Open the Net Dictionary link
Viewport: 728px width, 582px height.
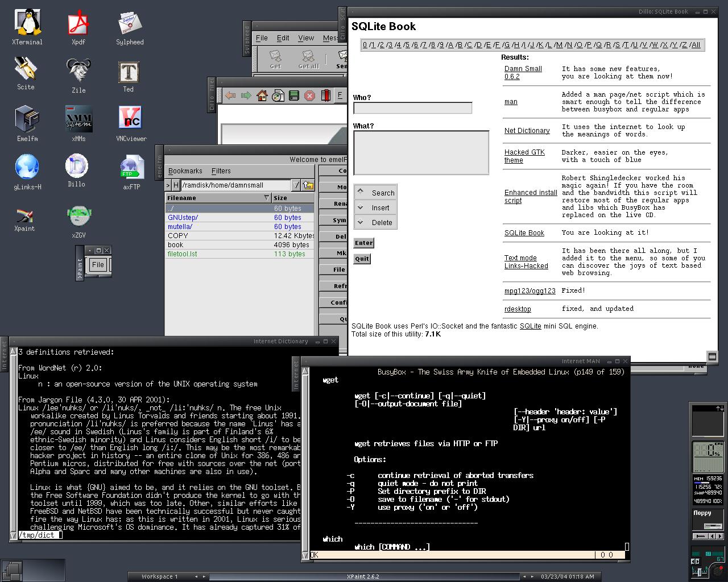pyautogui.click(x=527, y=131)
